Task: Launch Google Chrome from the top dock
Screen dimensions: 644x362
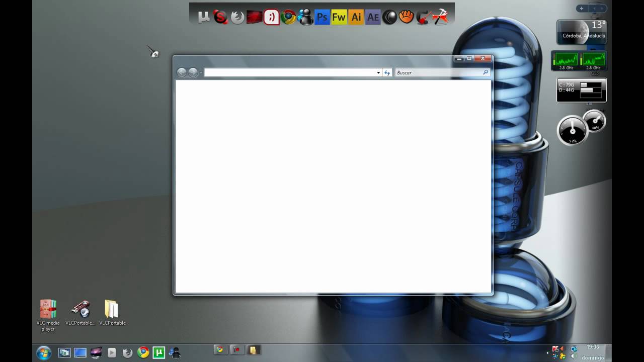Action: click(x=288, y=18)
